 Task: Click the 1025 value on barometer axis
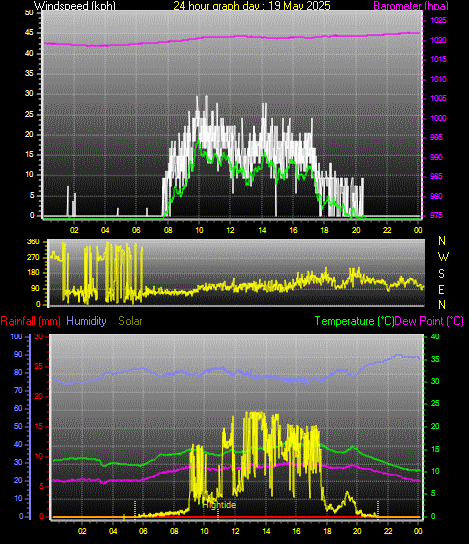click(438, 20)
